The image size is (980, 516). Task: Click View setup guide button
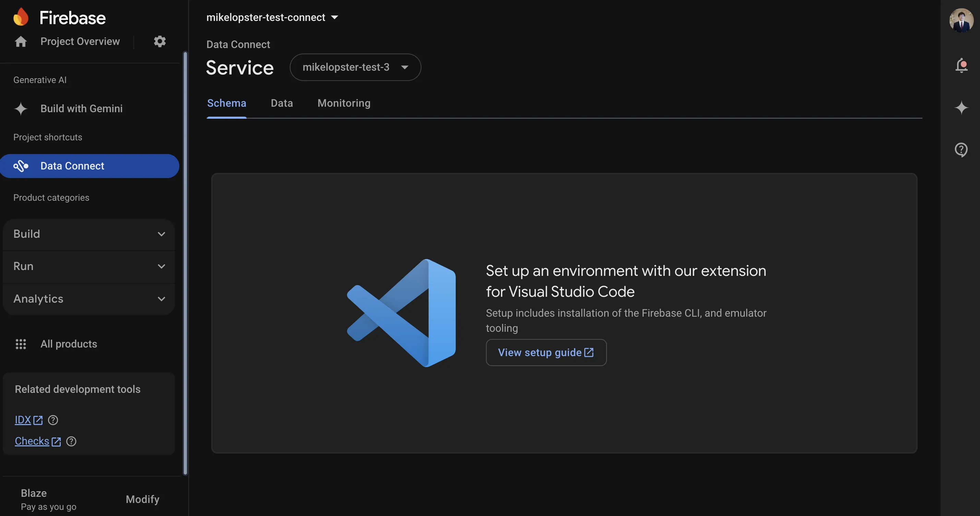[x=546, y=353]
